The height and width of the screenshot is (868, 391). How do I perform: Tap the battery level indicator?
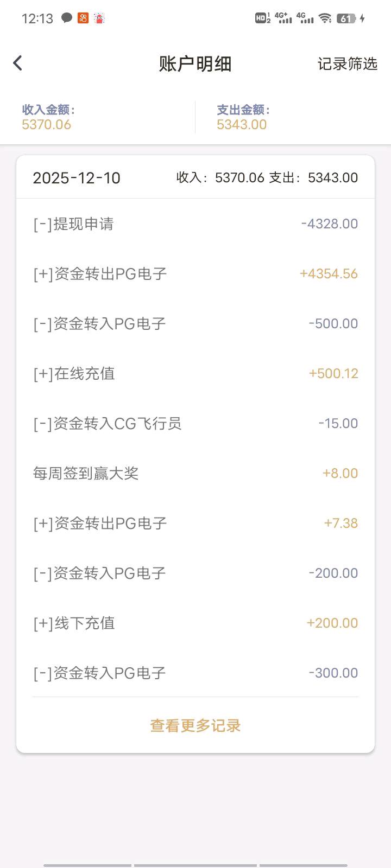346,18
